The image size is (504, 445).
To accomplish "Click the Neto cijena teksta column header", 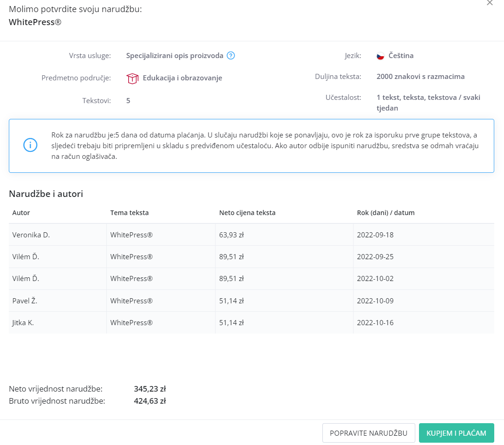I will [247, 213].
